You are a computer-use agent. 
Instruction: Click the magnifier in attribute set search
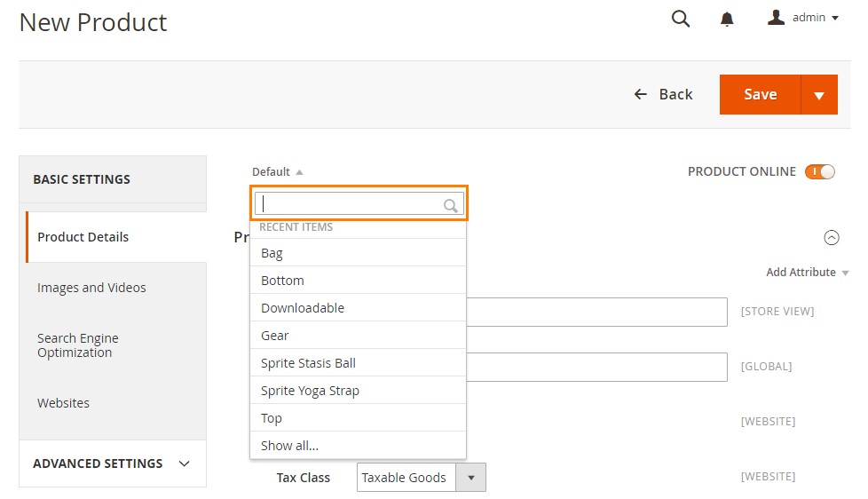click(451, 205)
